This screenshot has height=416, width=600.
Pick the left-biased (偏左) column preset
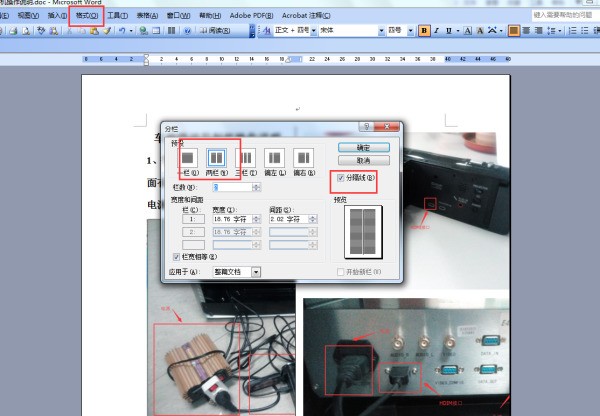275,158
